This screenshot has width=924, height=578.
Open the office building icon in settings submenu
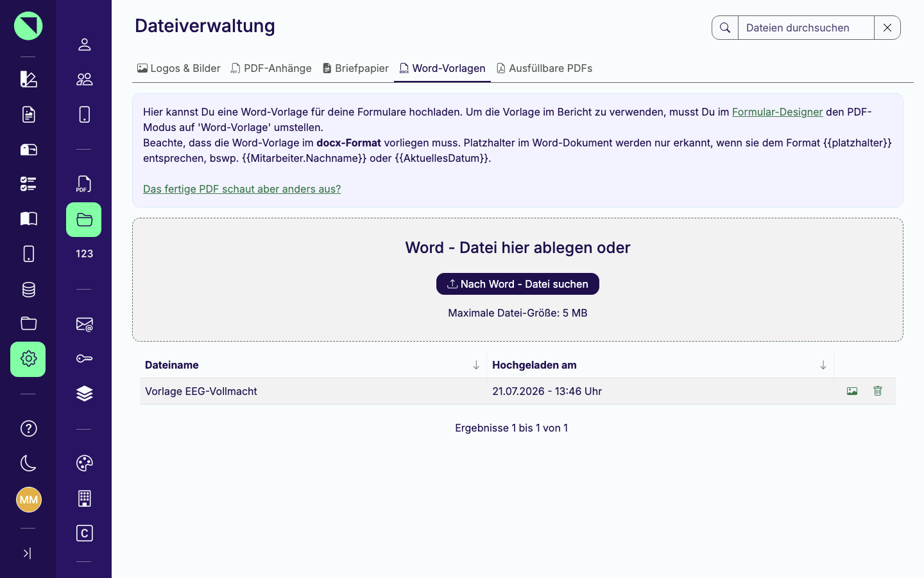84,498
